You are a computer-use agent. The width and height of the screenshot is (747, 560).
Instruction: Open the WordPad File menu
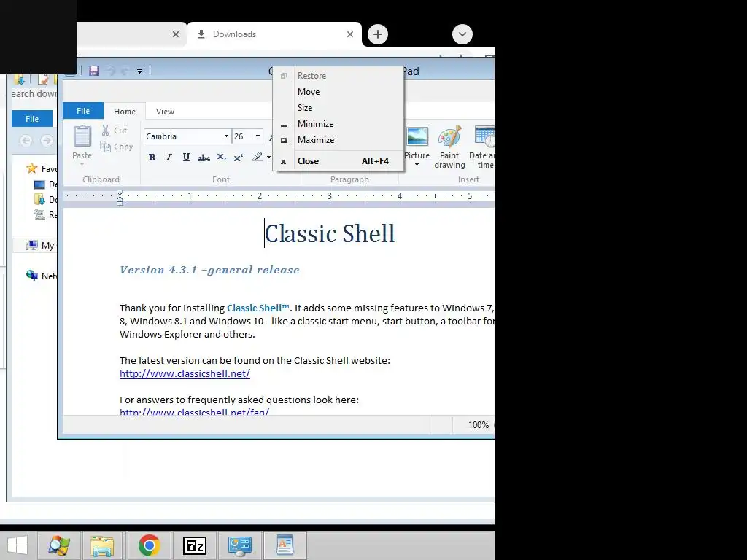click(x=83, y=111)
